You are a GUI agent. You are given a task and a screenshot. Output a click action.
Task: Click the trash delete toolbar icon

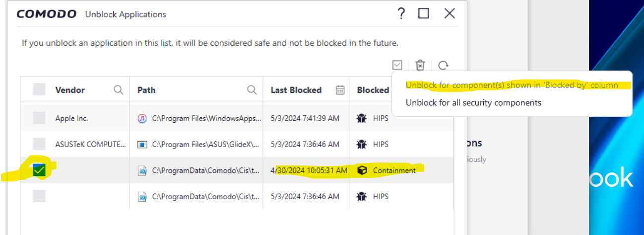pos(420,65)
